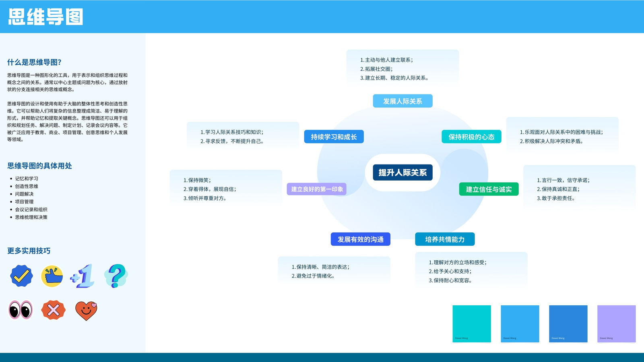Viewport: 644px width, 362px height.
Task: Click the googly eyes sticker
Action: tap(21, 310)
